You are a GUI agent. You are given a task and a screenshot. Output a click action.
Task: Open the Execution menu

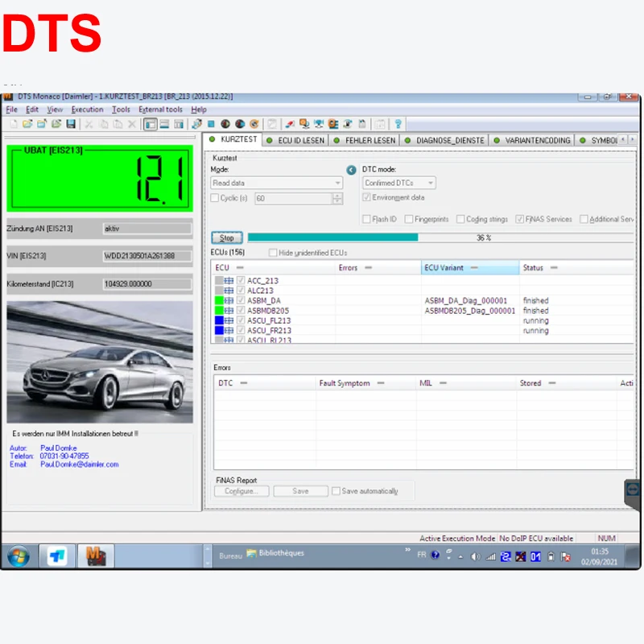[x=87, y=109]
